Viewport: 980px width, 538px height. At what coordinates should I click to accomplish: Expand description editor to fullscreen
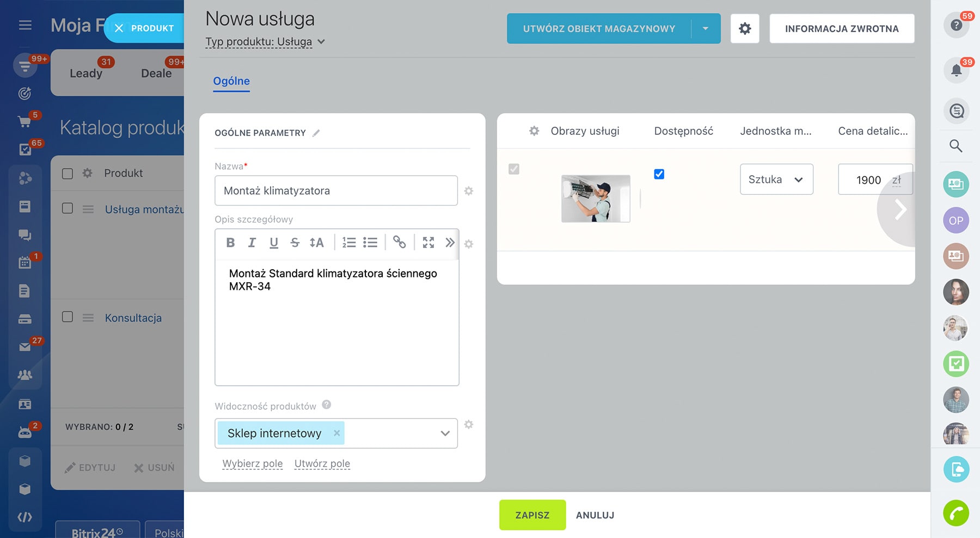428,243
